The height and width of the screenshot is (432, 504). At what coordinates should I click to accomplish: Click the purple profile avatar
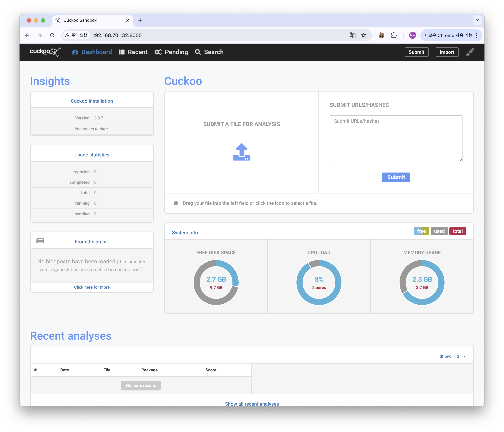[x=412, y=35]
